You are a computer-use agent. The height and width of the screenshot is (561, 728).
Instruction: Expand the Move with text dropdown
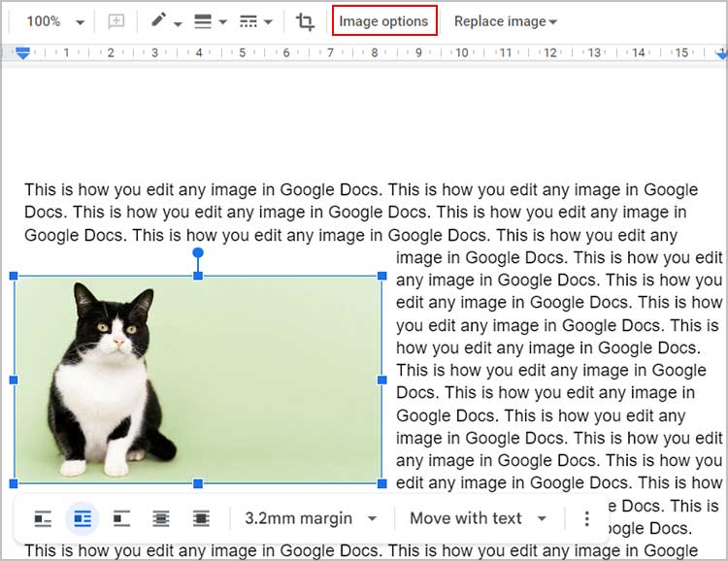(x=479, y=519)
